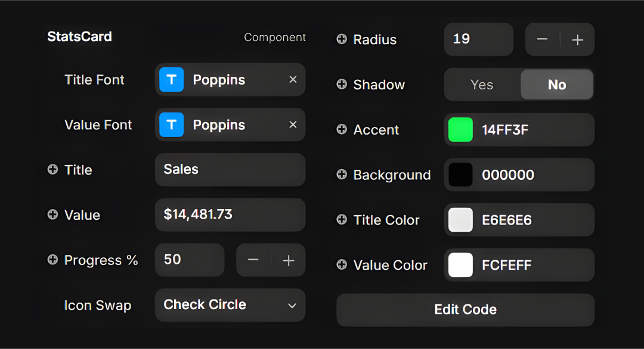Click the Value input showing $14,481.73
The width and height of the screenshot is (644, 349).
tap(230, 215)
